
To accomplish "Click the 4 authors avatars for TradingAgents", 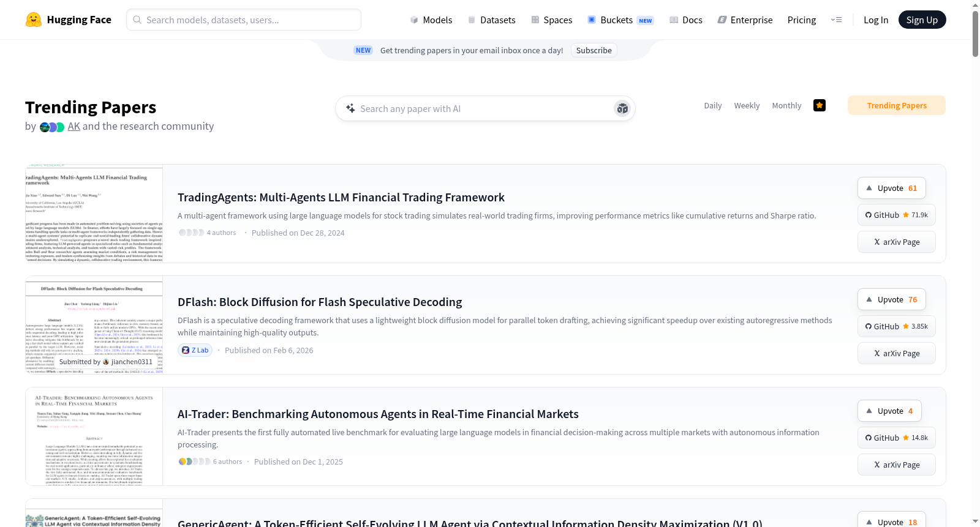I will [x=191, y=233].
